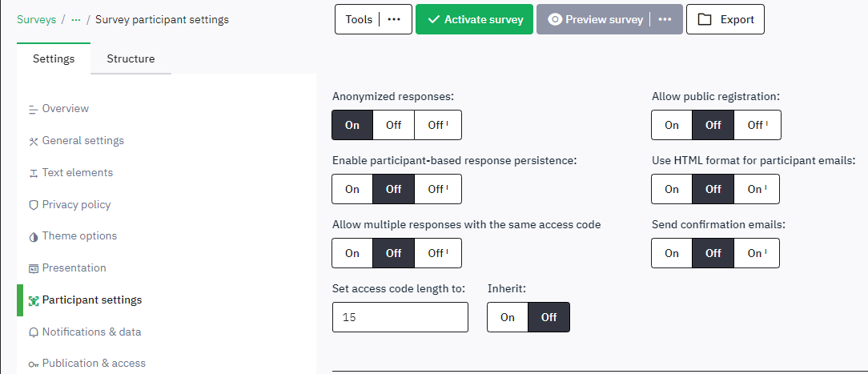This screenshot has width=868, height=374.
Task: Turn On Send confirmation emails
Action: tap(672, 253)
